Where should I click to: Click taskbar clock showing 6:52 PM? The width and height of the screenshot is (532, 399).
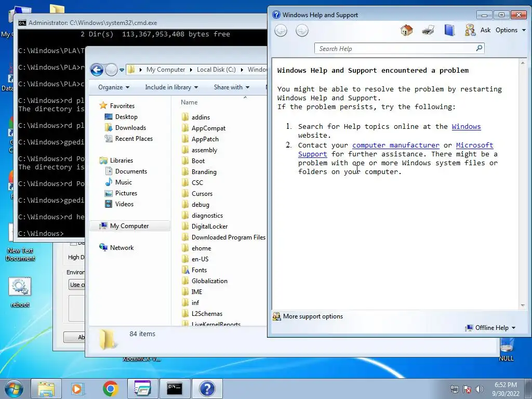[x=506, y=389]
